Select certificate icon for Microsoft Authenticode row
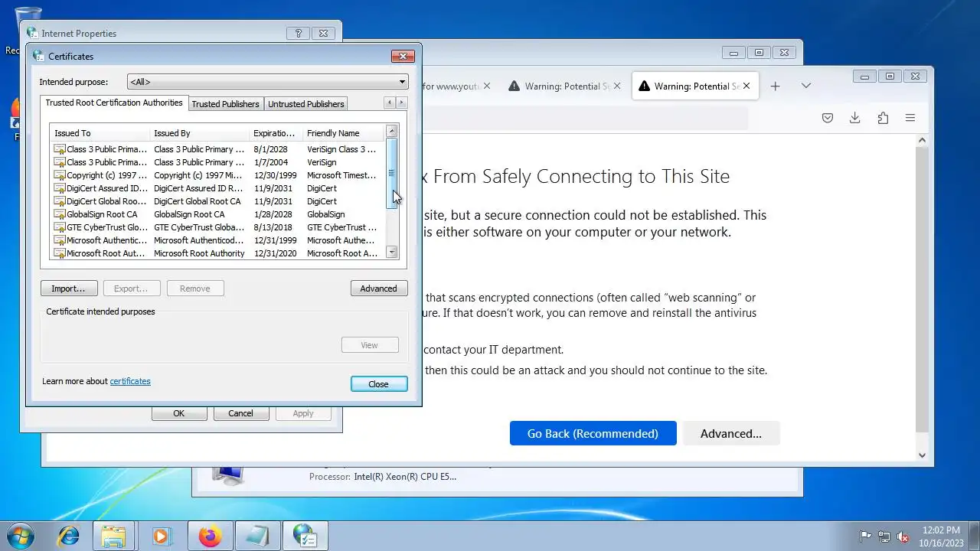The image size is (980, 551). point(59,240)
